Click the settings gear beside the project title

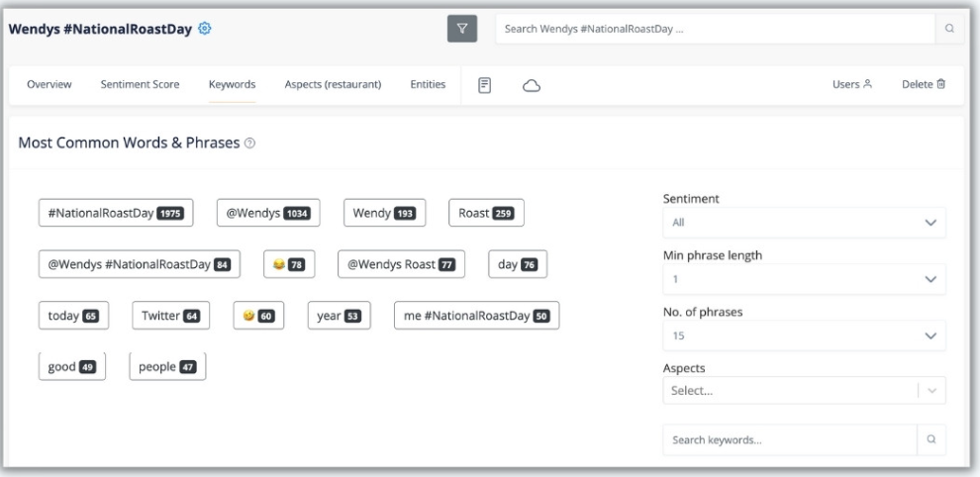click(205, 28)
